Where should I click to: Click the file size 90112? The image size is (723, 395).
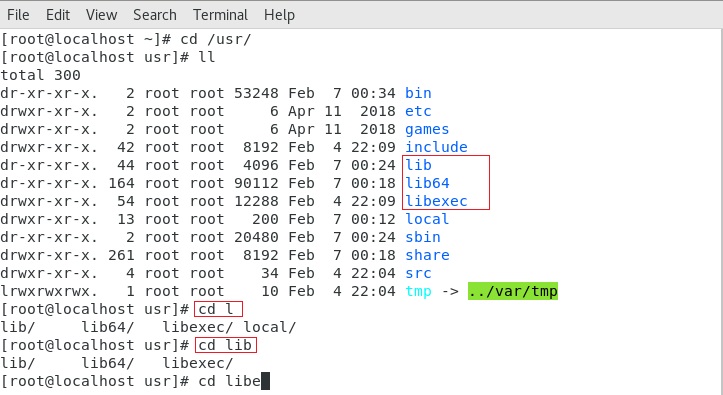(256, 183)
